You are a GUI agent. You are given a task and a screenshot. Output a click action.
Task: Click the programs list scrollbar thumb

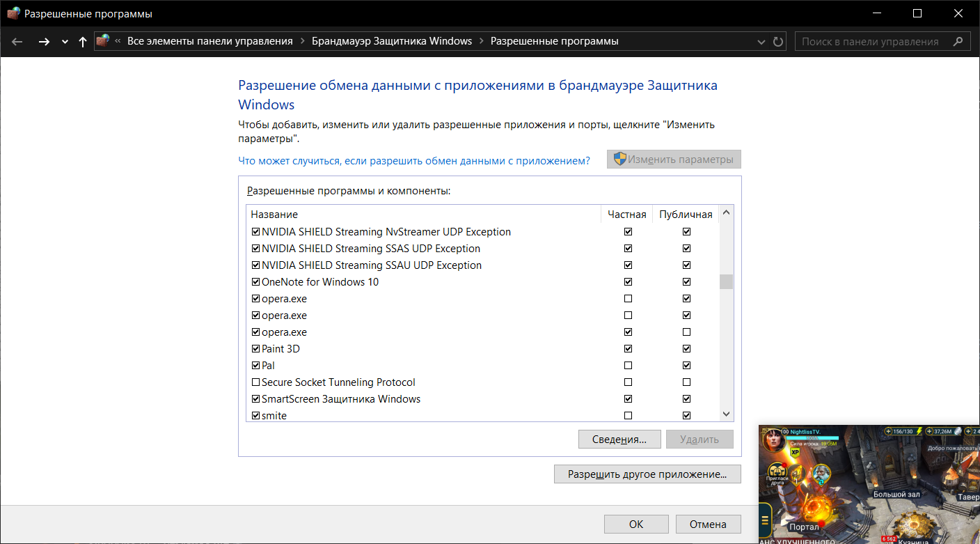(x=726, y=281)
